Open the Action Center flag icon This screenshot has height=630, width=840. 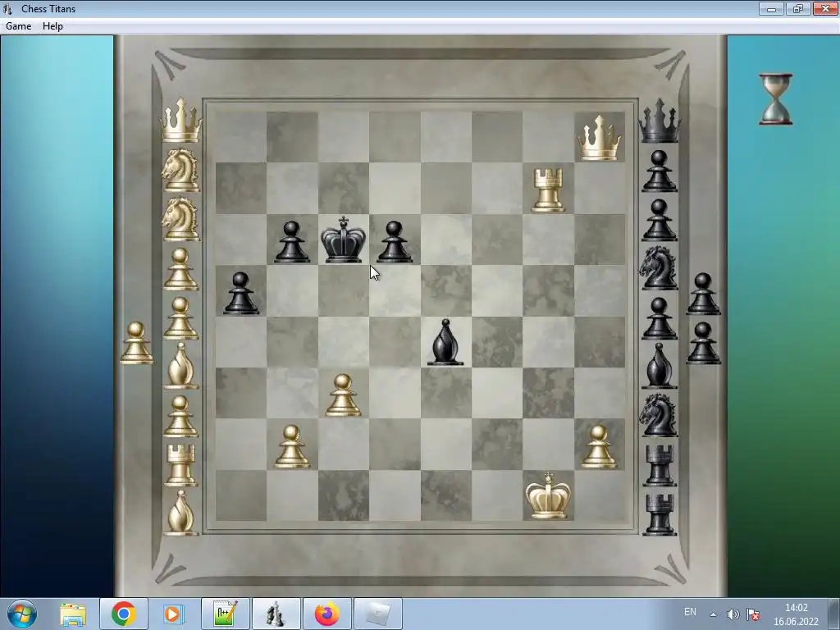pyautogui.click(x=753, y=614)
